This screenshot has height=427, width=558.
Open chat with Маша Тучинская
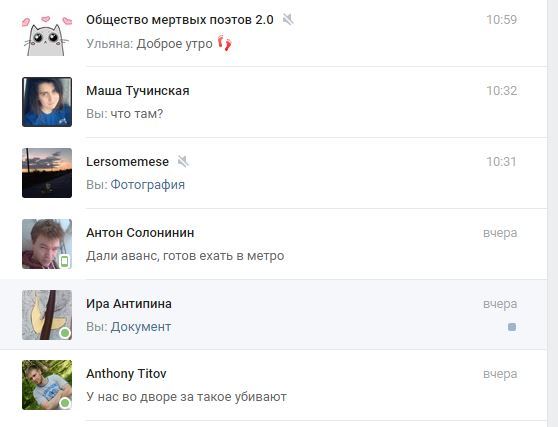273,102
